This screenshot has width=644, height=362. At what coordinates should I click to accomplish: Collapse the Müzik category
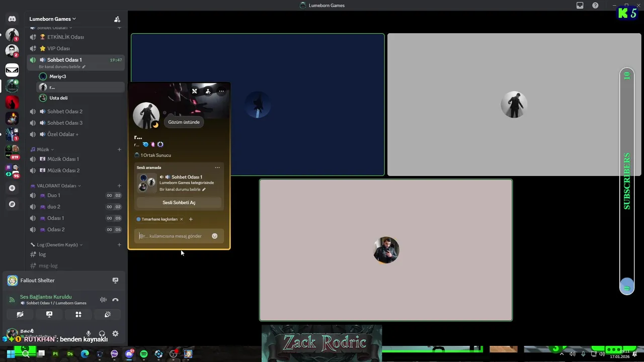coord(42,149)
